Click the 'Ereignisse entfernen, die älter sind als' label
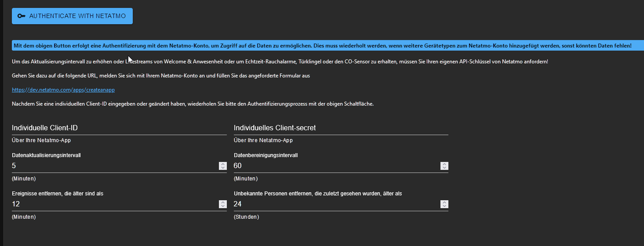Viewport: 644px width, 246px height. 58,194
